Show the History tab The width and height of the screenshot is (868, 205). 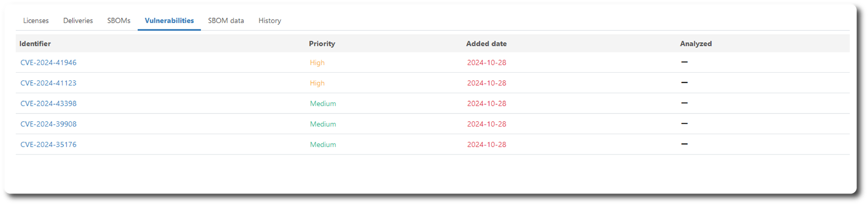[270, 21]
